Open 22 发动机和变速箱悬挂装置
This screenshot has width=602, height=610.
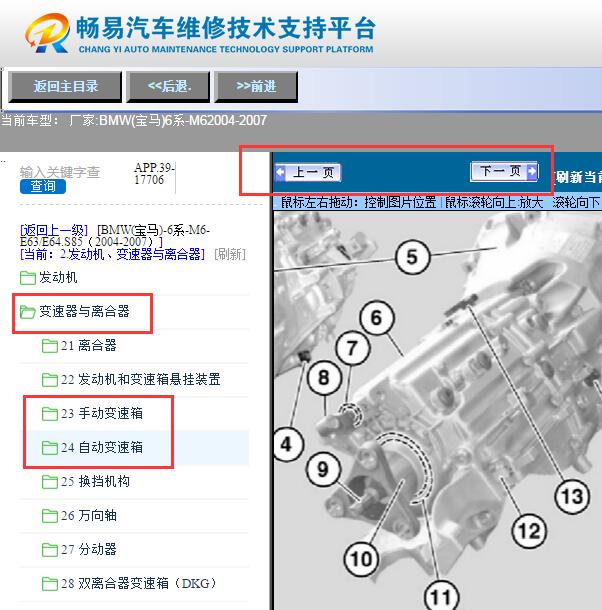tap(140, 379)
